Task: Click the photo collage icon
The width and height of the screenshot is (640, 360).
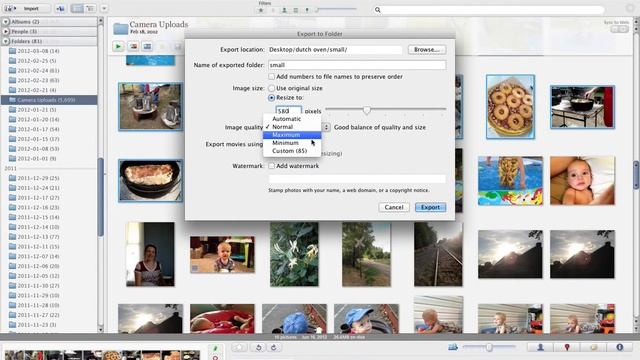Action: coord(133,47)
